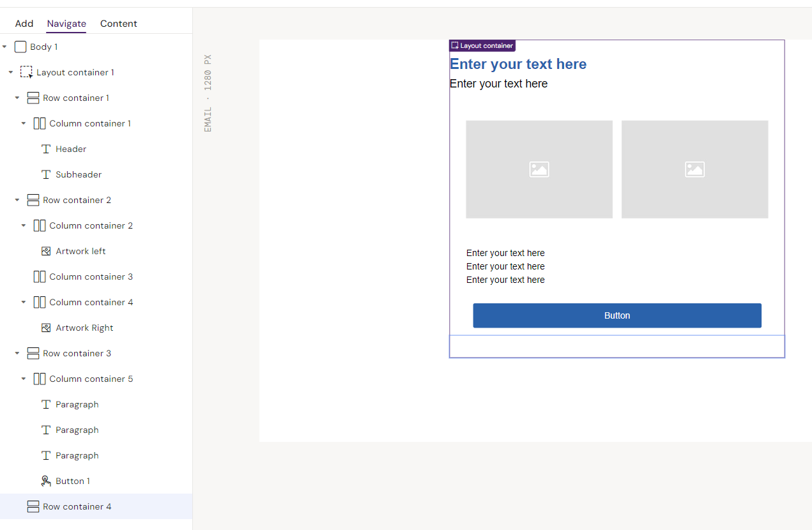The height and width of the screenshot is (530, 812).
Task: Collapse the Body 1 tree node
Action: pyautogui.click(x=4, y=47)
